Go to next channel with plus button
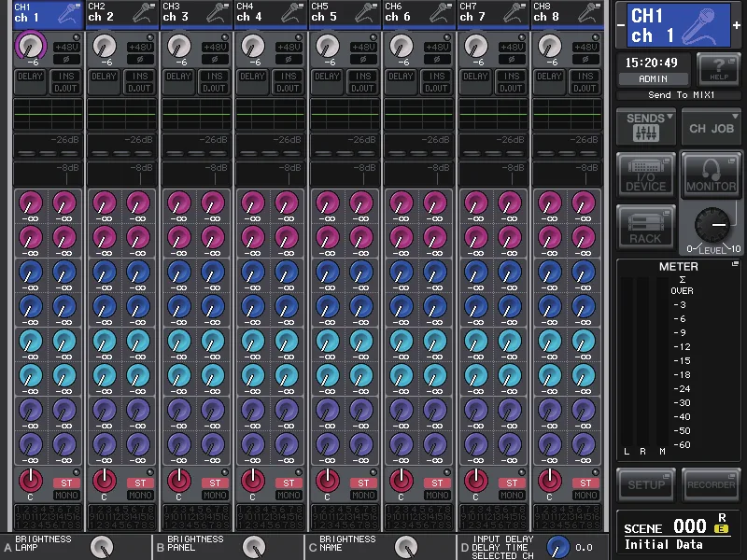This screenshot has height=560, width=747. point(737,25)
